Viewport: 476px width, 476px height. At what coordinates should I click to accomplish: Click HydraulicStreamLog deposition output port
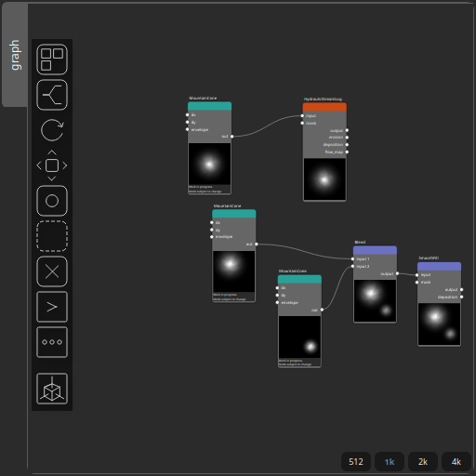pyautogui.click(x=347, y=145)
